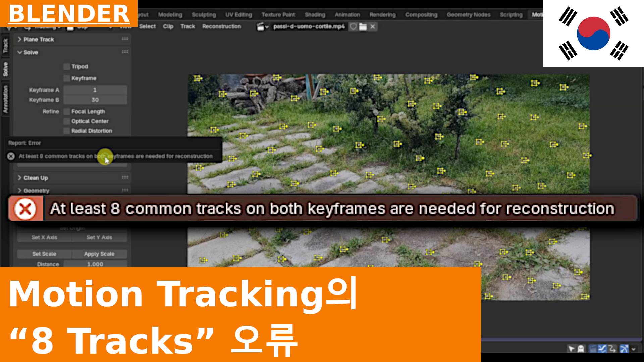Click the error X icon in report popup
644x362 pixels.
pyautogui.click(x=11, y=156)
